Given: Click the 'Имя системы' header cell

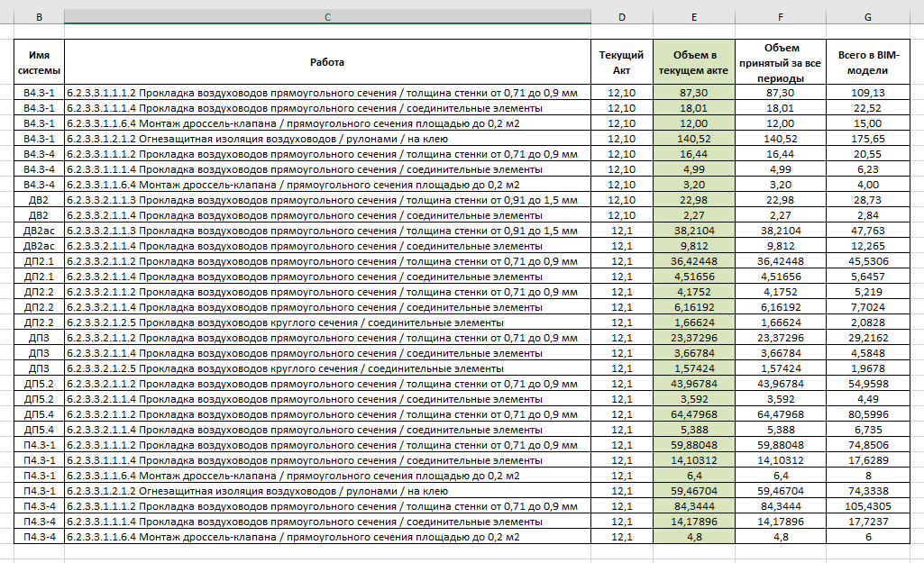Looking at the screenshot, I should 39,62.
